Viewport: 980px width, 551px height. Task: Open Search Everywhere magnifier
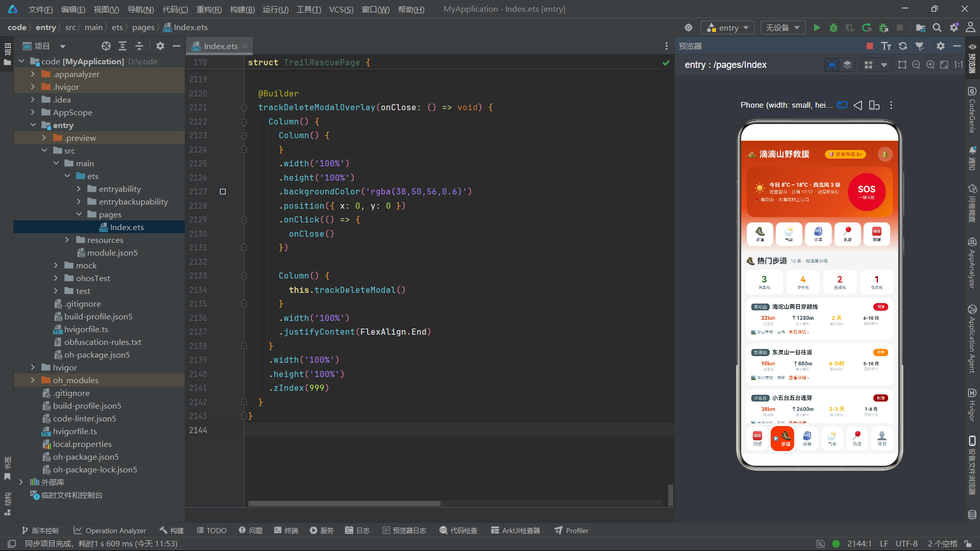pos(937,28)
